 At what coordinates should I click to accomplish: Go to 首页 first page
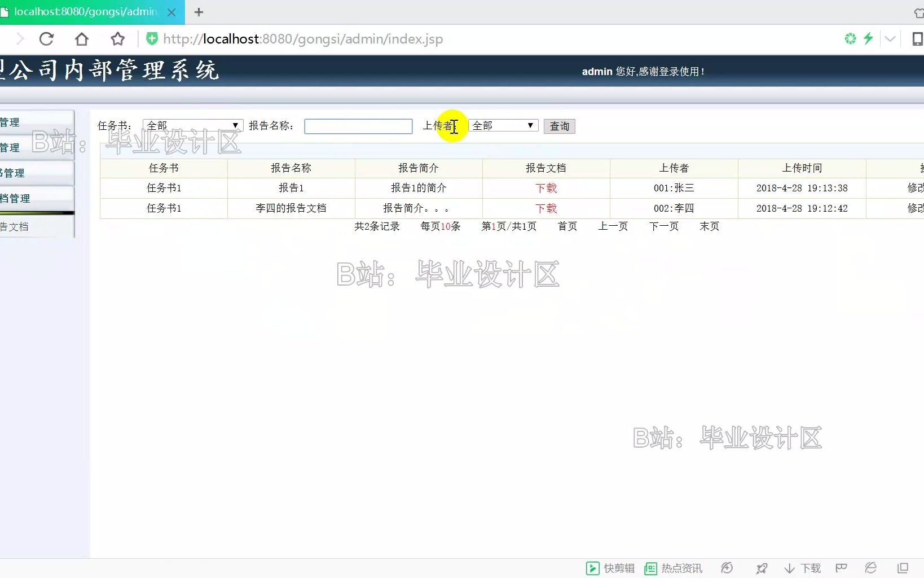[x=567, y=226]
